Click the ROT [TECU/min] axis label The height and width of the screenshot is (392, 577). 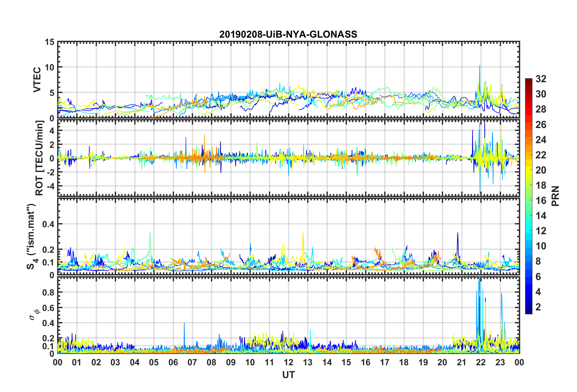[39, 158]
